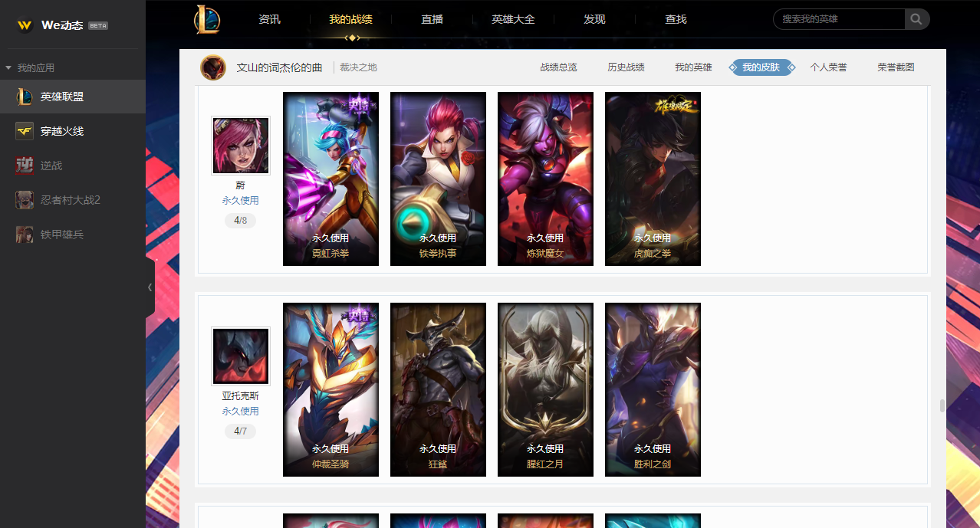Click the We动态 logo icon
This screenshot has width=980, height=528.
click(25, 25)
